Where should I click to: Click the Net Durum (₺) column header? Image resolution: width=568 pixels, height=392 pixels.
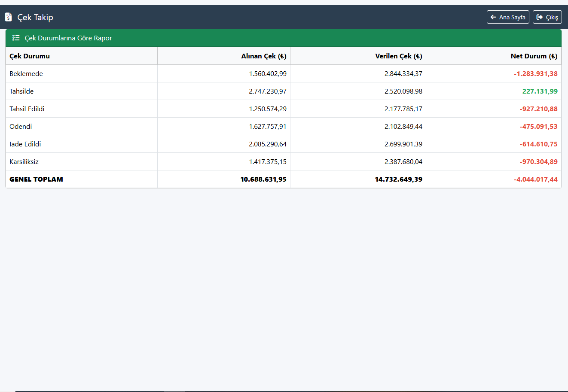(x=534, y=56)
